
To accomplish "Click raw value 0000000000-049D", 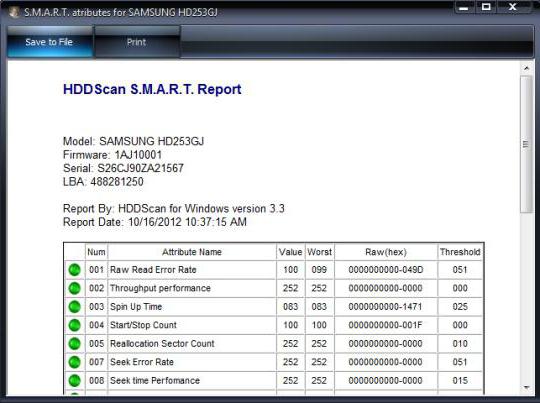I will [386, 270].
